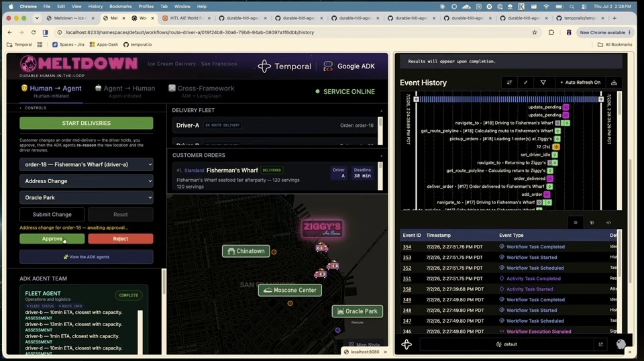Close the localhost:8080 popup
Viewport: 644px width, 361px height.
click(x=385, y=352)
